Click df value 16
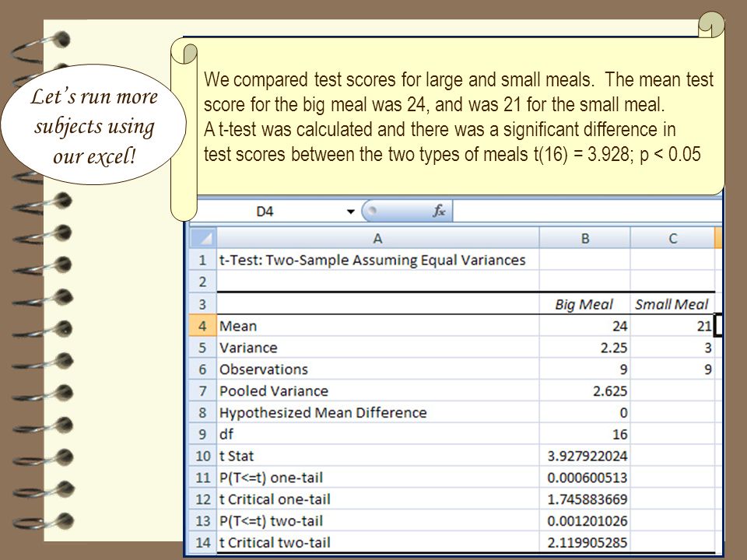Image resolution: width=747 pixels, height=560 pixels. (x=584, y=434)
